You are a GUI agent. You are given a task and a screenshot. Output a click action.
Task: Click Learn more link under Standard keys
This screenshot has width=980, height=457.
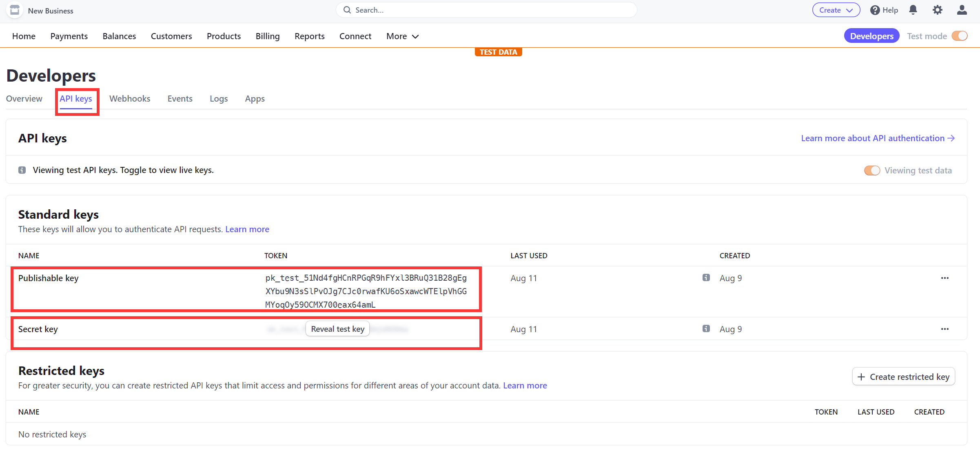coord(248,229)
